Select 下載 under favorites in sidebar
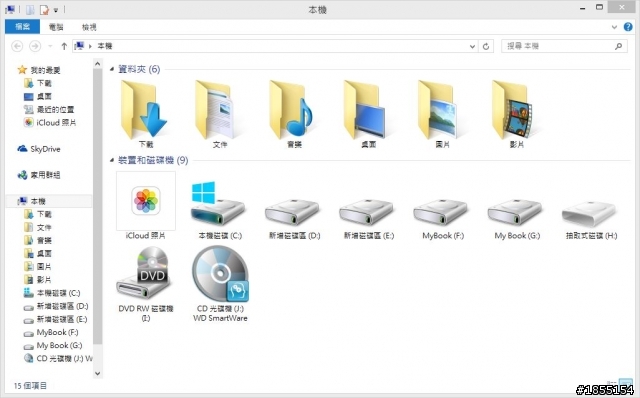640x398 pixels. pyautogui.click(x=44, y=83)
